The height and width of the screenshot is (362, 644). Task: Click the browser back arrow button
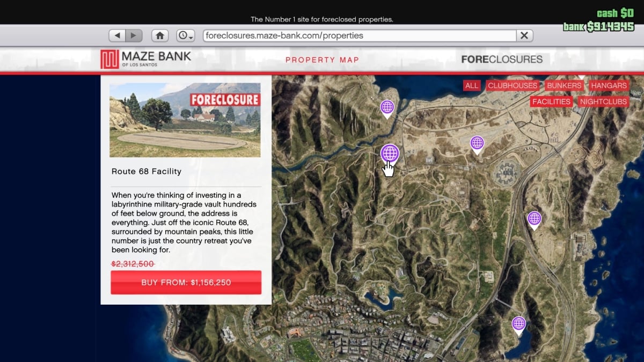tap(118, 35)
